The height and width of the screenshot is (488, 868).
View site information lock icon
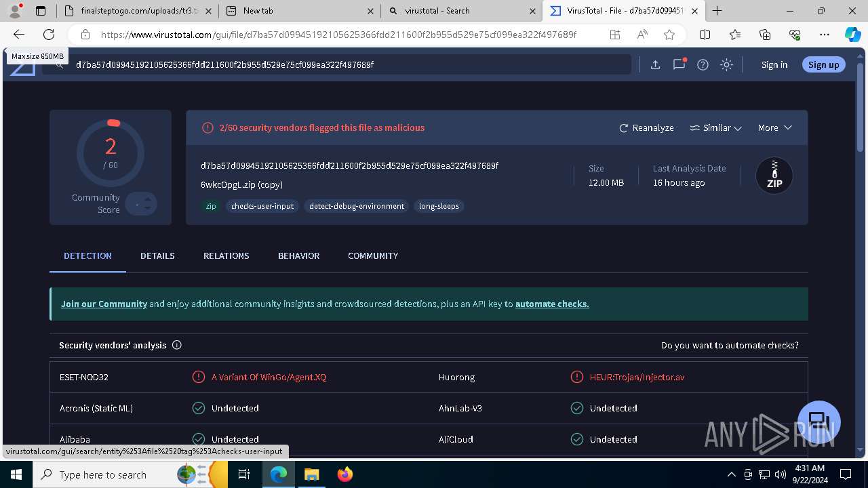[85, 35]
